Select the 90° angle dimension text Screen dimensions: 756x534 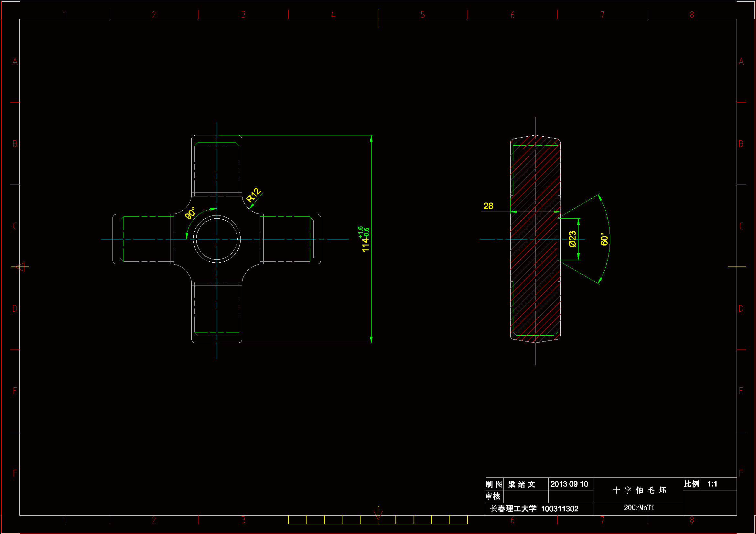[190, 213]
